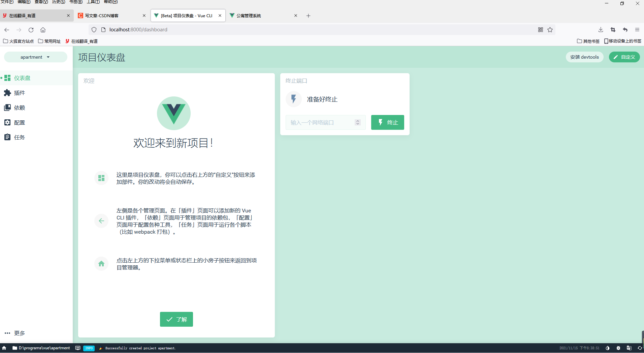Viewport: 644px width, 353px height.
Task: Open the apartment project dropdown
Action: pos(35,57)
